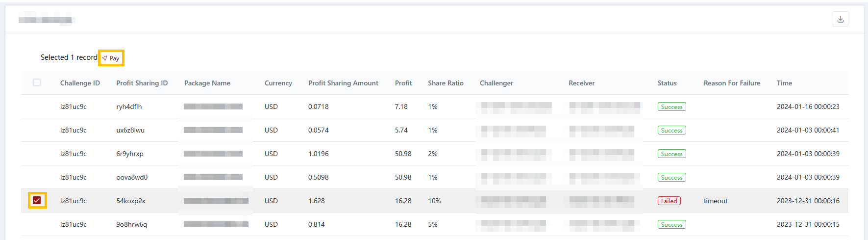Viewport: 868px width, 240px height.
Task: Select the Package Name column header
Action: [x=207, y=83]
